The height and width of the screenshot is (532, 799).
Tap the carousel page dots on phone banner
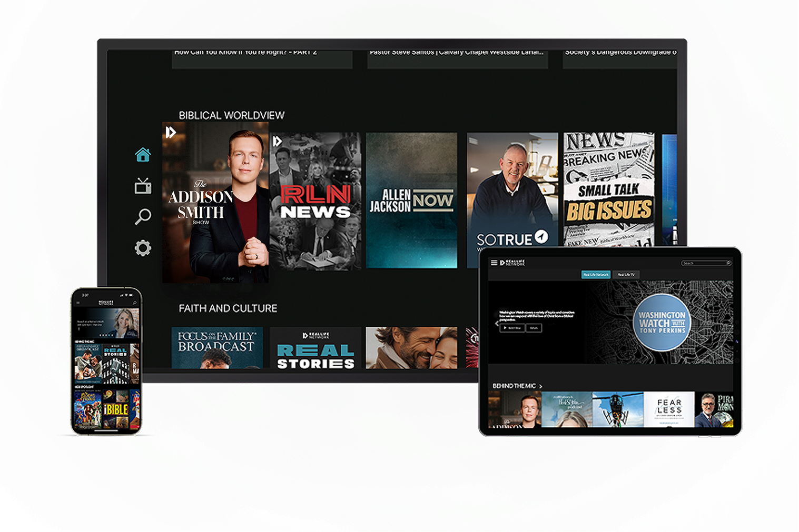pyautogui.click(x=106, y=335)
